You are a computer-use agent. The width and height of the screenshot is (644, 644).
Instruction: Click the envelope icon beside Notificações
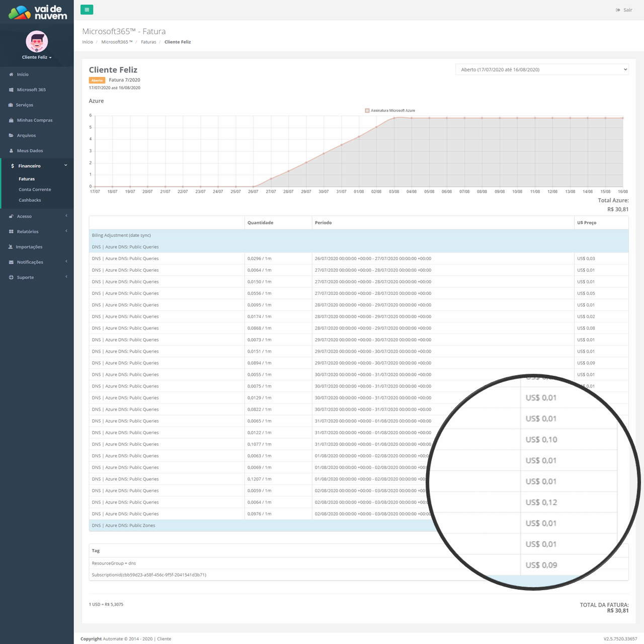[x=11, y=262]
